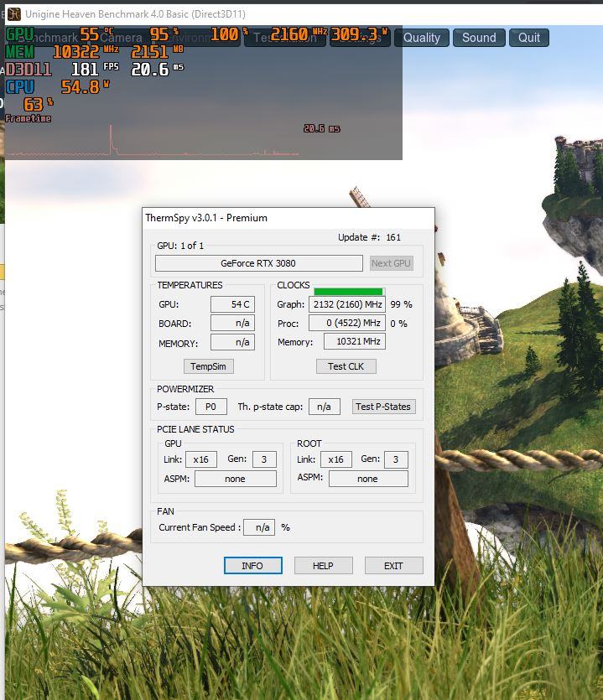Click the Proc clock value 0 (4522) MHz
The image size is (603, 700).
click(347, 323)
